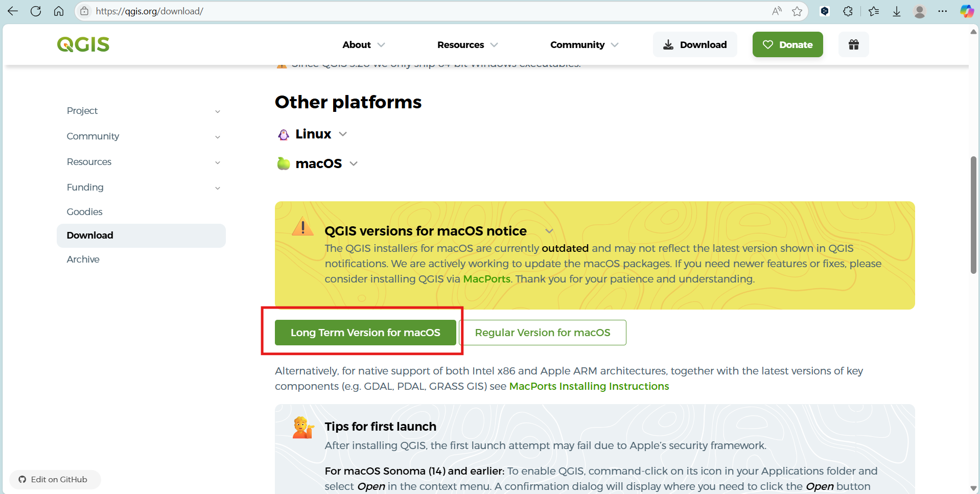Click the browser refresh icon
Screen dimensions: 980x494
(x=36, y=11)
